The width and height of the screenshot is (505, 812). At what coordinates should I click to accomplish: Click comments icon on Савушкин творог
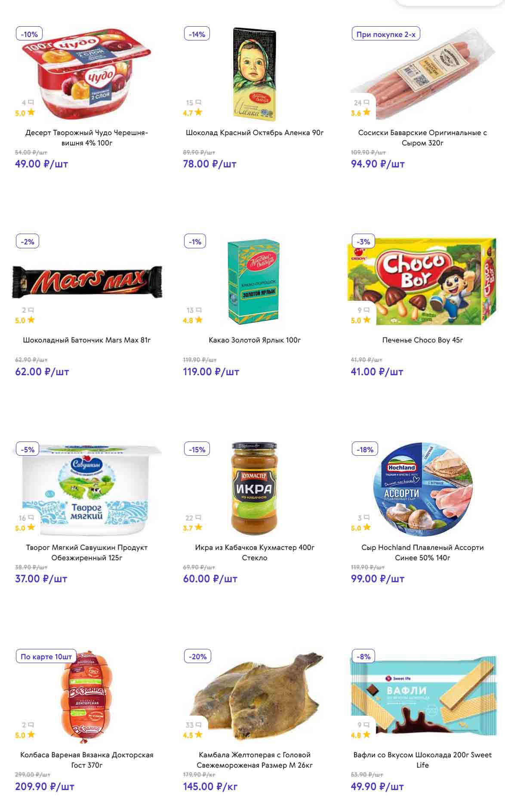click(x=31, y=518)
